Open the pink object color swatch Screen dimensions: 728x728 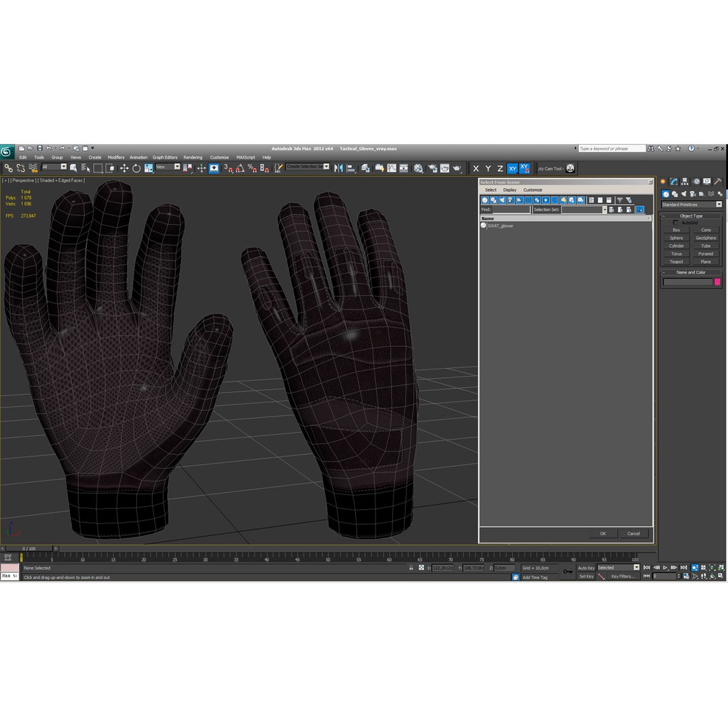point(717,282)
